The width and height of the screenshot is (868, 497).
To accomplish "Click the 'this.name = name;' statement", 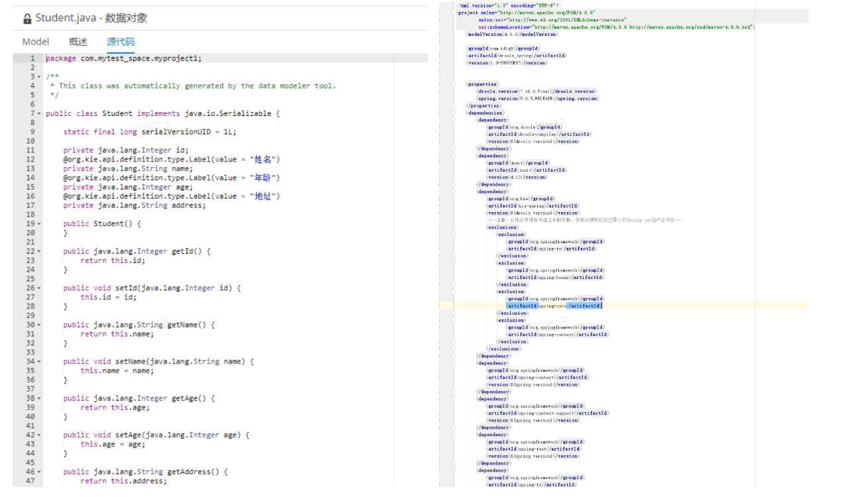I will [x=117, y=371].
